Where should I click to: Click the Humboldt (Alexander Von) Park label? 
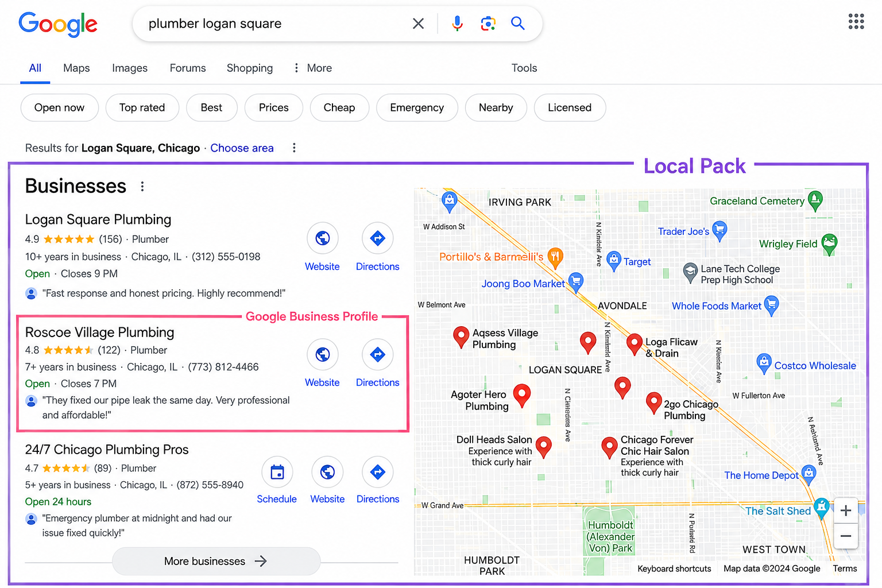[x=610, y=536]
